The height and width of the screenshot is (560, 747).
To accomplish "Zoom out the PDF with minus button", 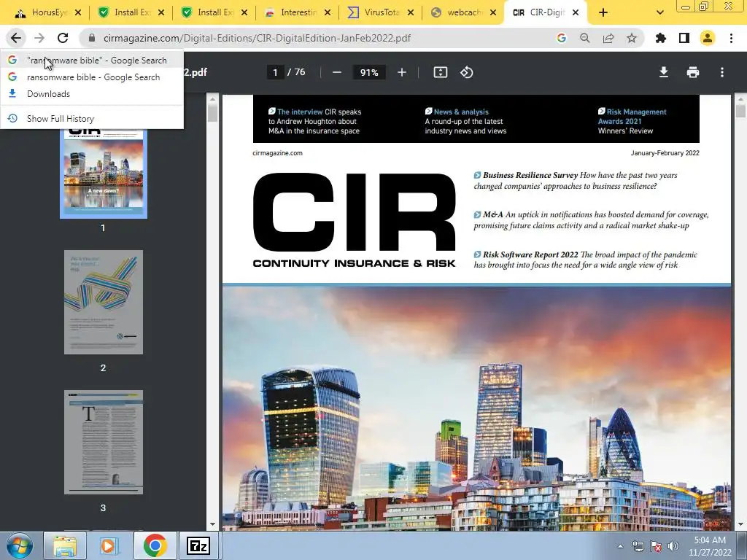I will tap(337, 72).
